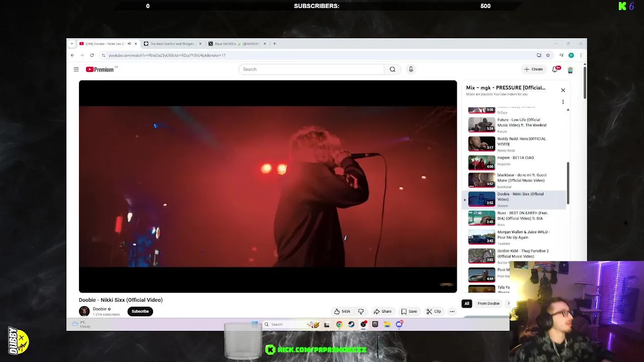Click the video title Doobie - Nikki Sixx
644x362 pixels.
(121, 300)
